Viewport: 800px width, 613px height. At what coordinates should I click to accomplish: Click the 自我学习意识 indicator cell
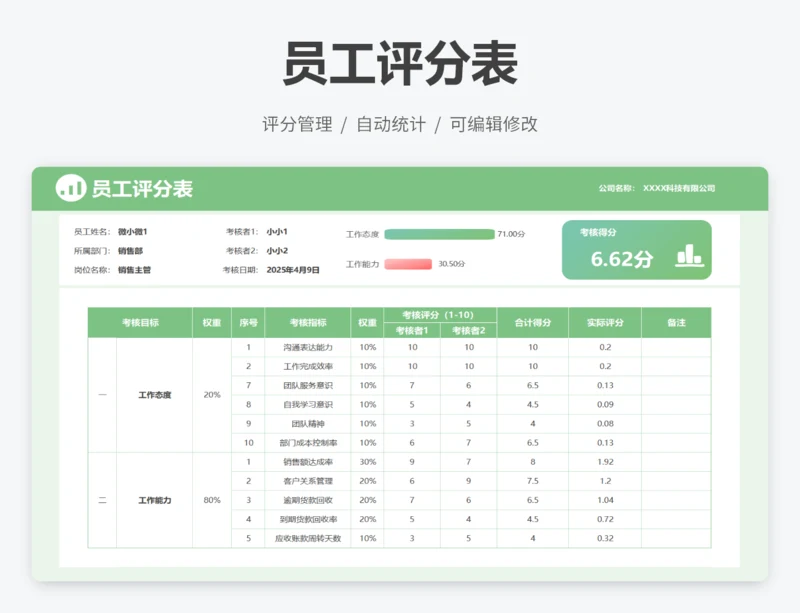pos(308,405)
